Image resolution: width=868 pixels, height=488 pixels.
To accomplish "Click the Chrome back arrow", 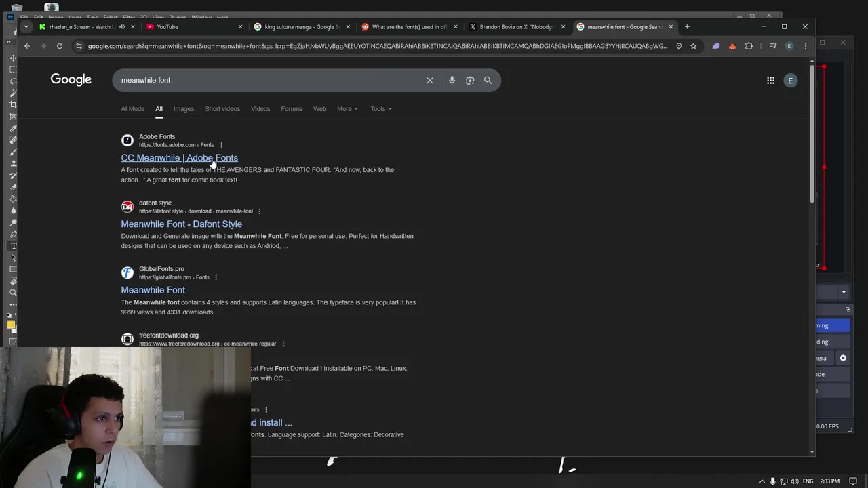I will click(27, 46).
